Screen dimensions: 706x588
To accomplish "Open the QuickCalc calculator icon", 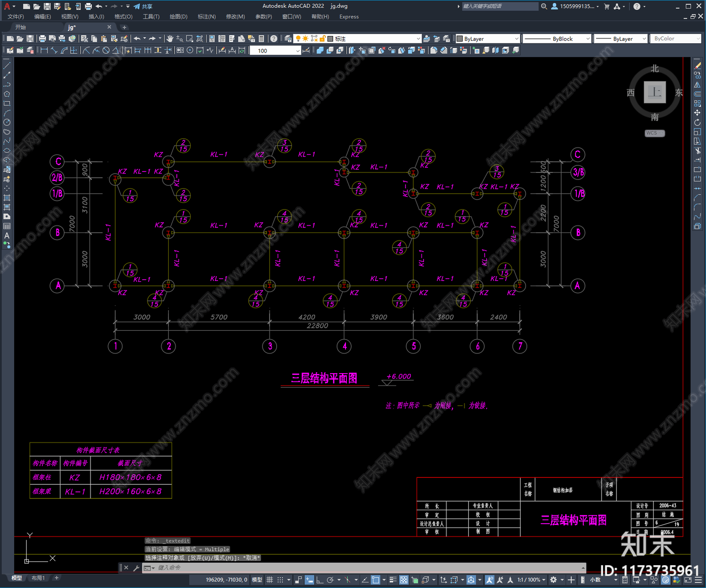I will point(261,39).
